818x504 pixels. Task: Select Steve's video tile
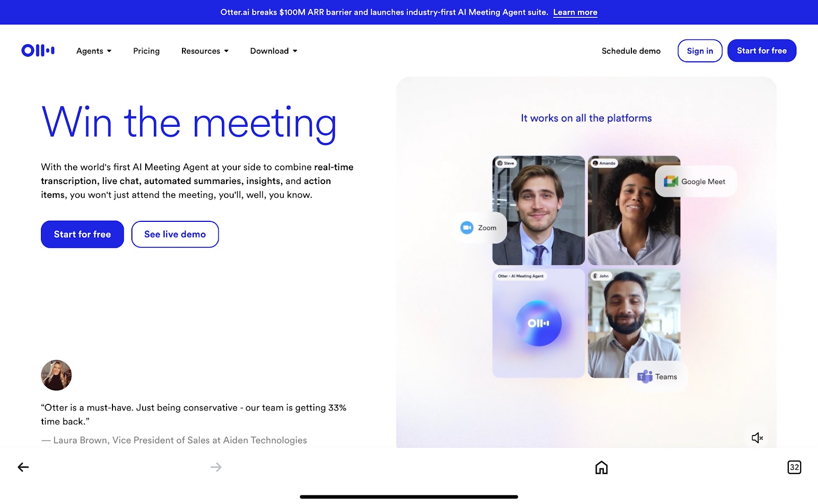[x=538, y=210]
